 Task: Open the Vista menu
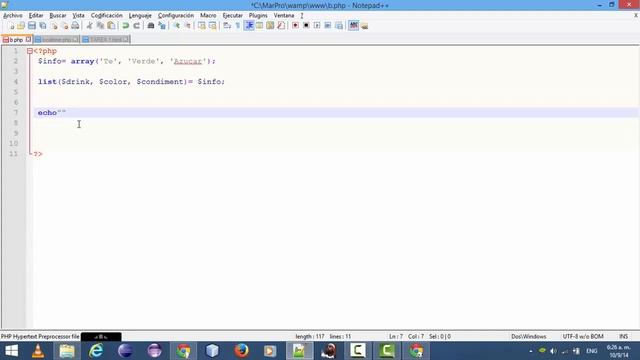point(78,16)
